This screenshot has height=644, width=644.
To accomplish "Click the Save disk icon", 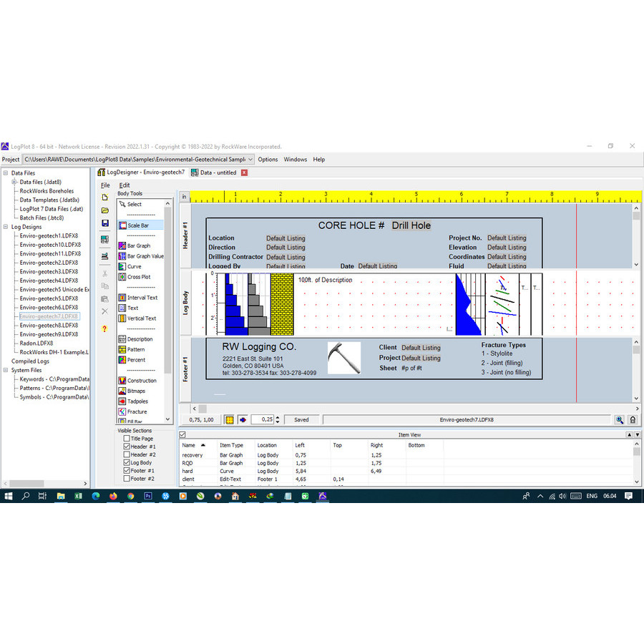I will (x=104, y=223).
